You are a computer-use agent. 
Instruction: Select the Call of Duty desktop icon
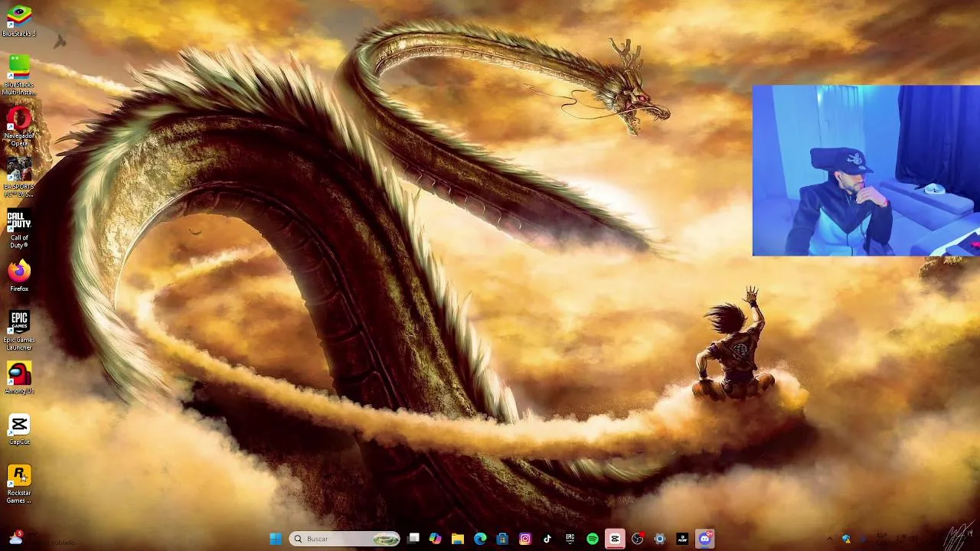[19, 229]
